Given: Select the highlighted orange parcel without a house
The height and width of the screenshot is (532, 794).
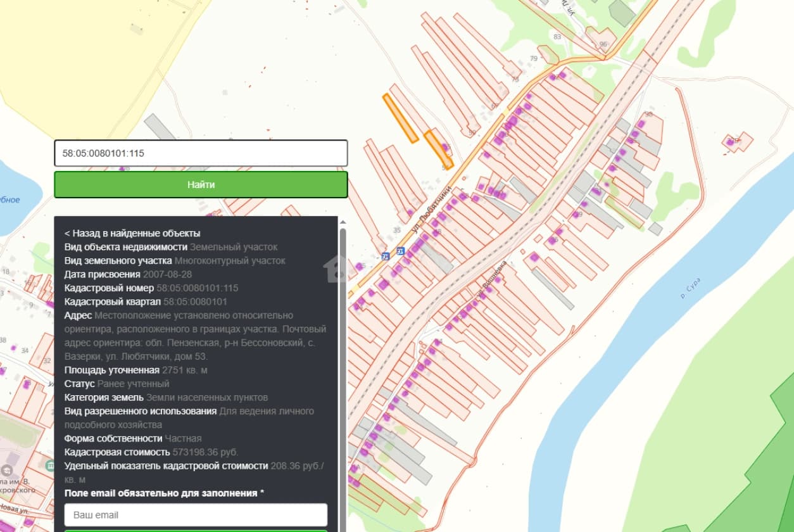Looking at the screenshot, I should click(x=400, y=118).
